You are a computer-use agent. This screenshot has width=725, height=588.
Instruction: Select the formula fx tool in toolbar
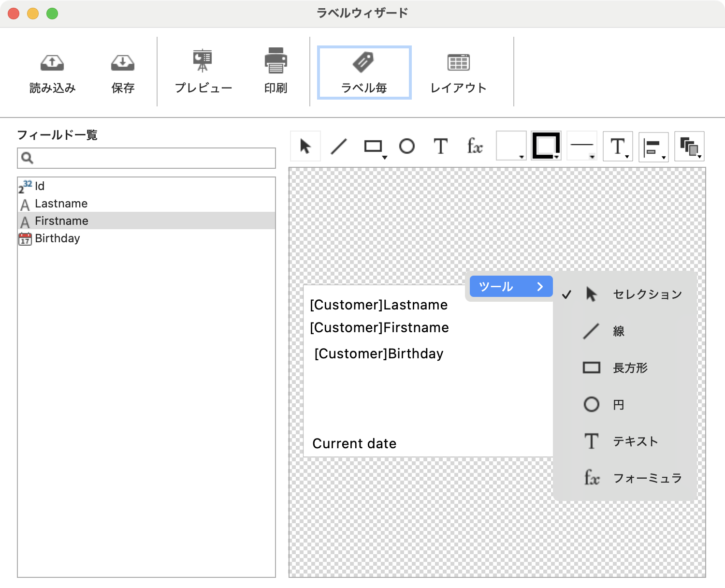475,146
